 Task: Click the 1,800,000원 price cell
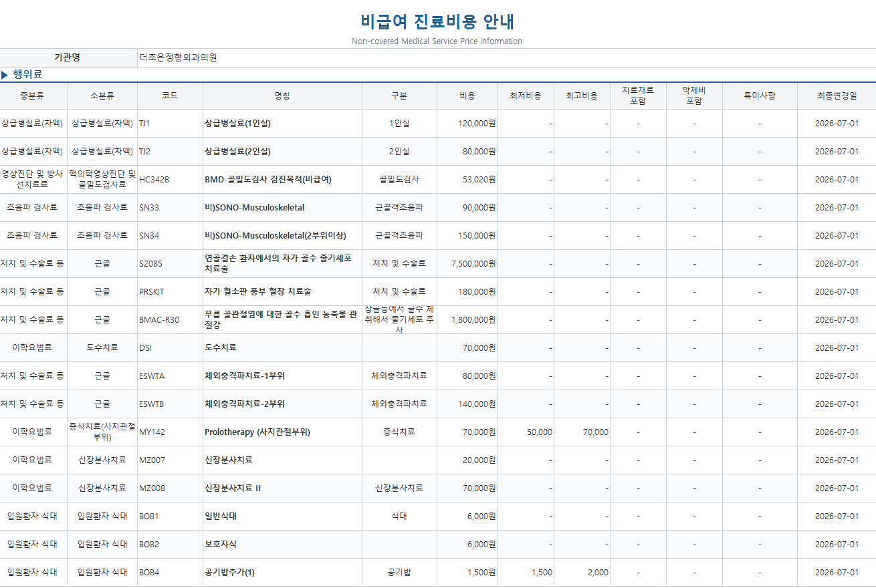(x=467, y=320)
